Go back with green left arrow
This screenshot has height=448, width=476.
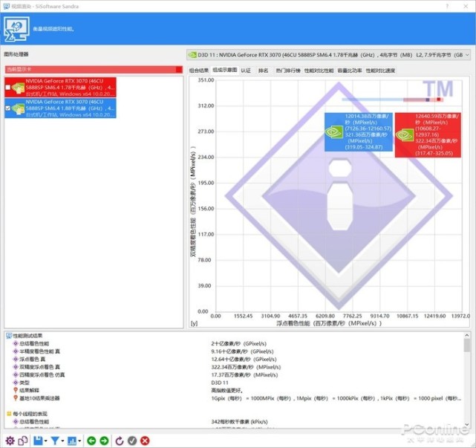click(91, 441)
